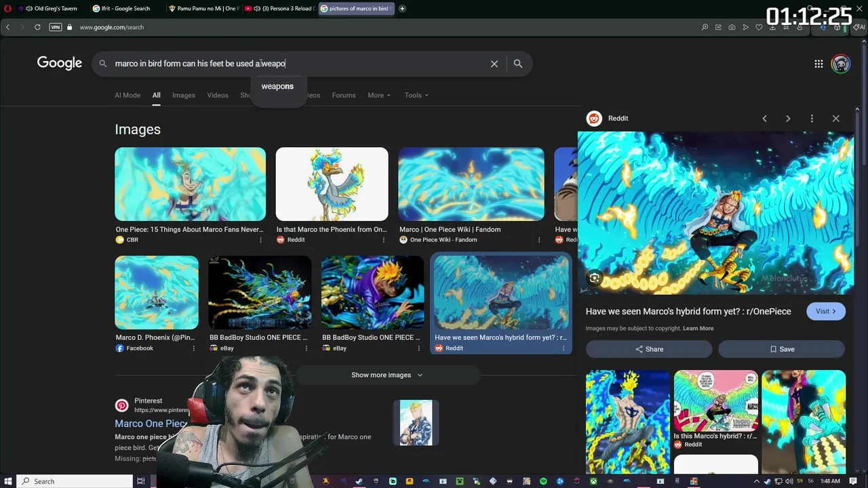Open options menu for Reddit phoenix result
Screen dimensions: 868x488
[383, 240]
